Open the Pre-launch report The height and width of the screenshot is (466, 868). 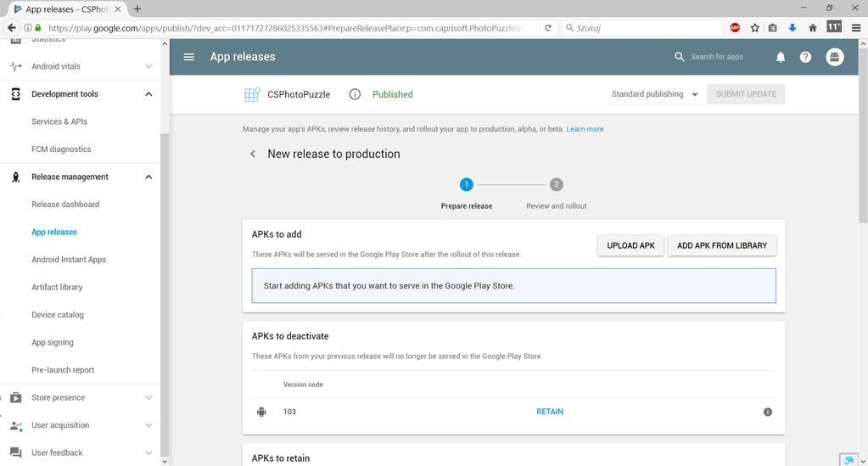pyautogui.click(x=63, y=370)
